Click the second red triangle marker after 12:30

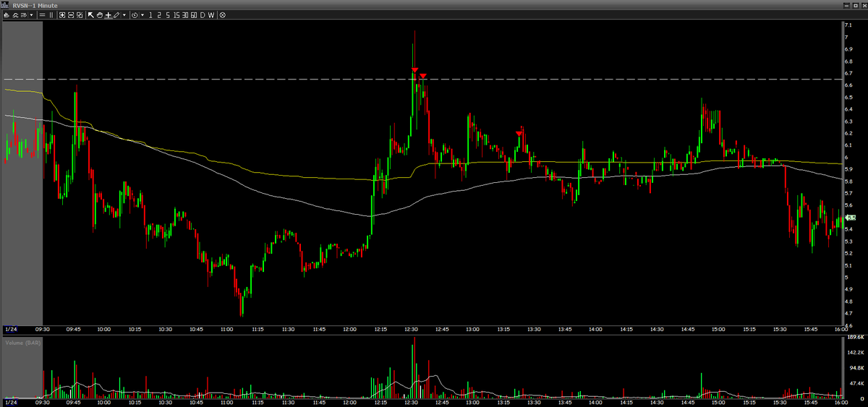(423, 75)
